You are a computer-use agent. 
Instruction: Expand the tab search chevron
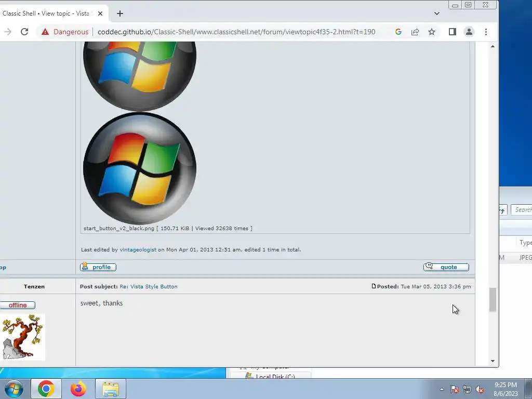[436, 14]
